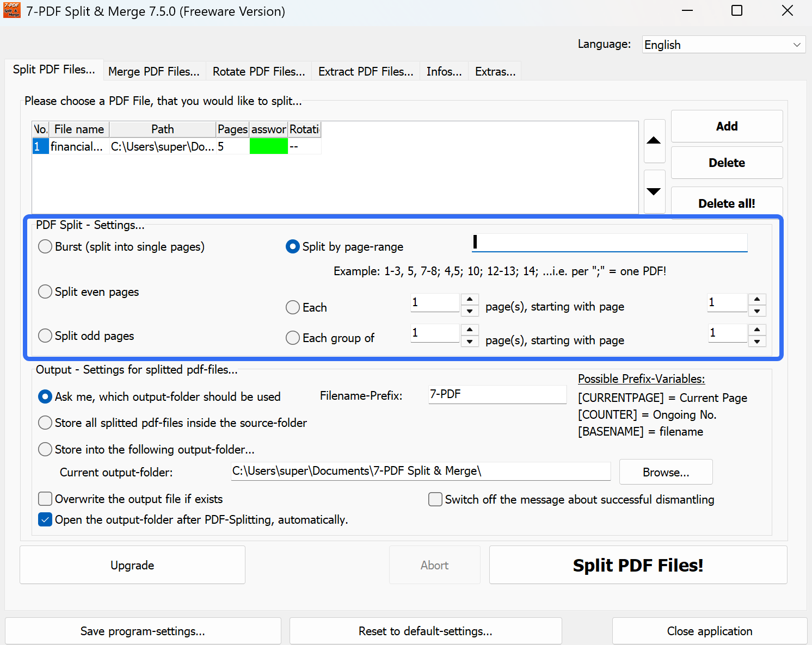Click the 'No.' column header
The image size is (812, 645).
pos(41,129)
